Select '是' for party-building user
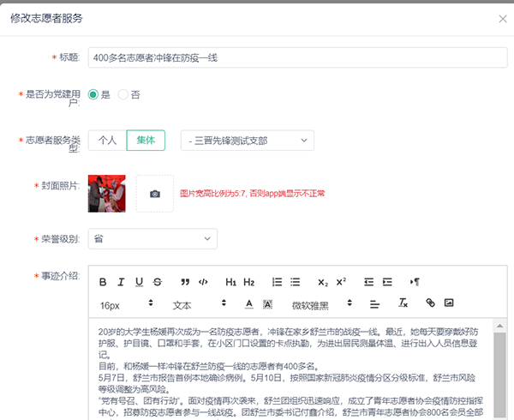Viewport: 514px width, 420px height. 93,94
